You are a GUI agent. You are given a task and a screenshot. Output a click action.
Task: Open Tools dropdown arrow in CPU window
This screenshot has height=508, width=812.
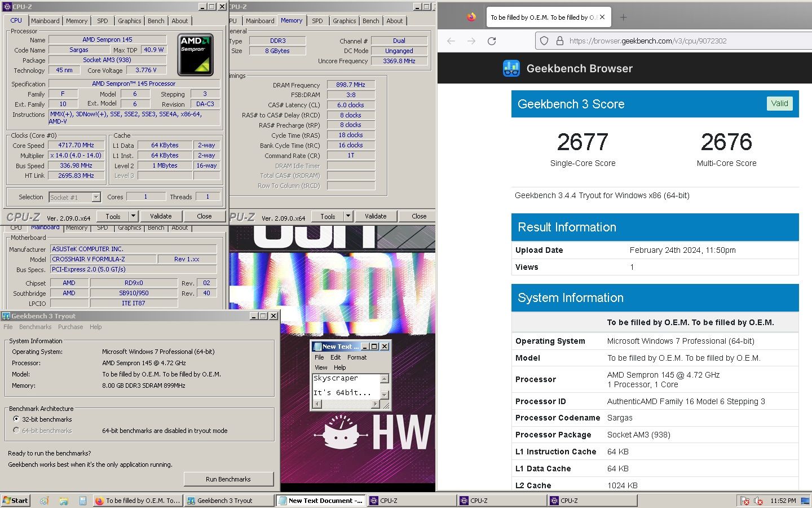[x=133, y=216]
